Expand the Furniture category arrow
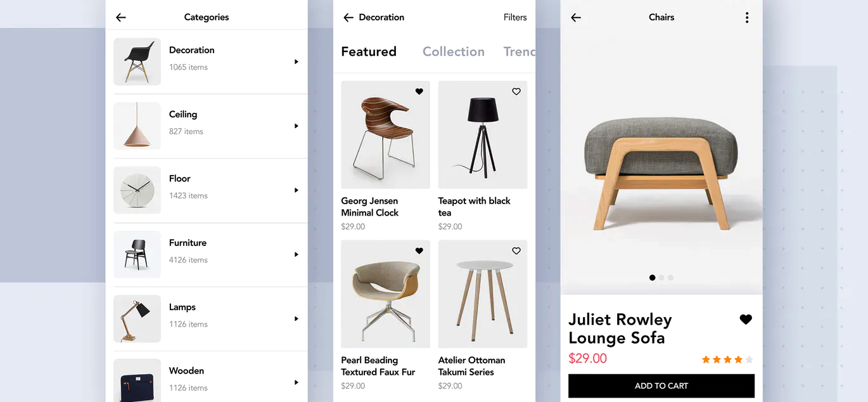The image size is (868, 402). 296,254
